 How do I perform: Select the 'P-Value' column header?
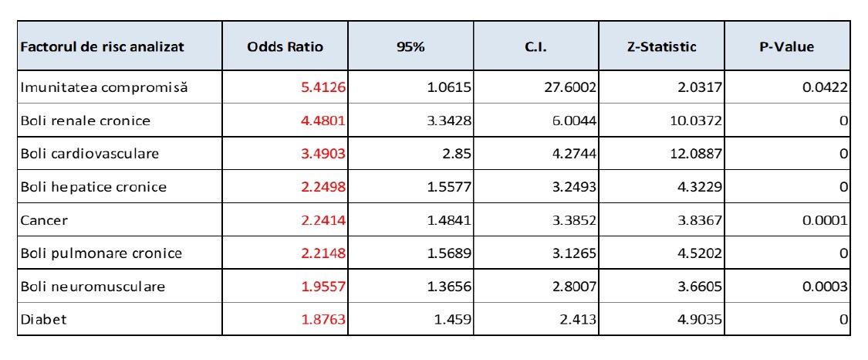786,46
